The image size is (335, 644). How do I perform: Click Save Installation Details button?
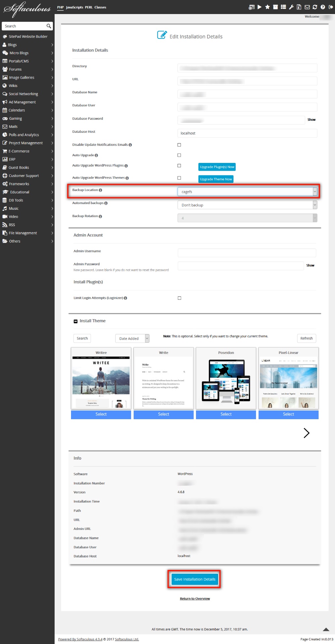[195, 579]
